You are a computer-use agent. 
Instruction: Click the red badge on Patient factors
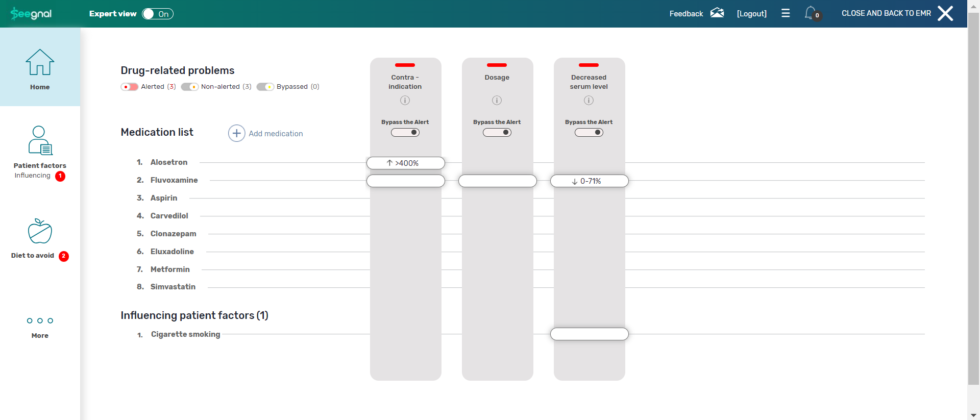tap(60, 176)
